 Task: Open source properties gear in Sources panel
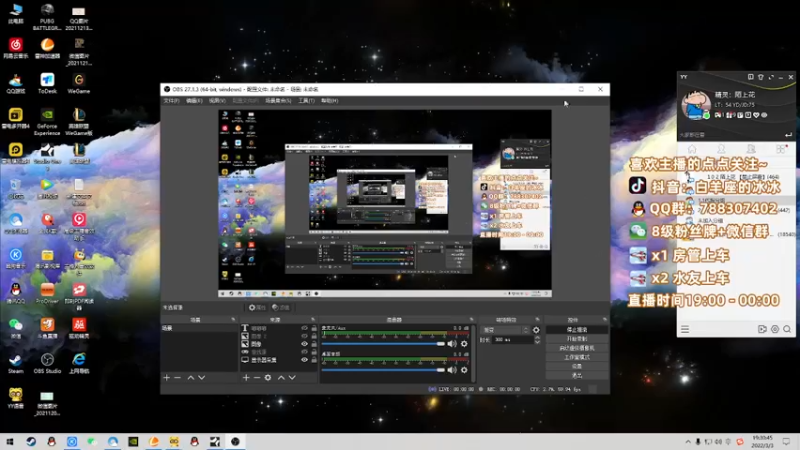click(x=268, y=378)
